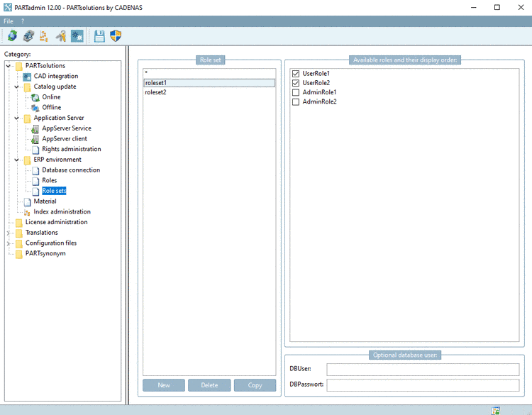This screenshot has height=415, width=532.
Task: Uncheck the UserRole2 checkbox
Action: point(296,83)
